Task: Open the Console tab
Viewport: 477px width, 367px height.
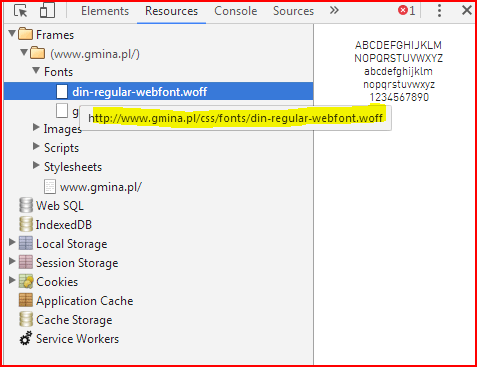Action: pyautogui.click(x=235, y=11)
